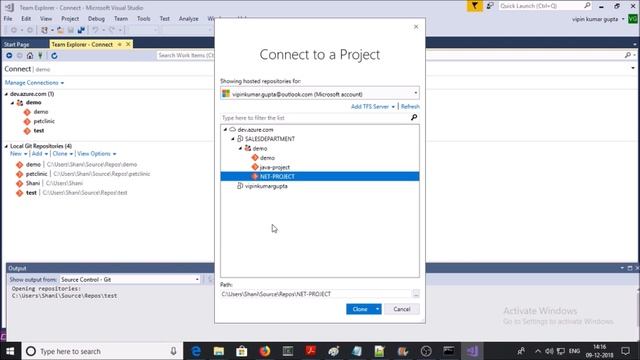Open Adobe Acrobat from taskbar
Viewport: 640px width, 360px height.
point(311,351)
